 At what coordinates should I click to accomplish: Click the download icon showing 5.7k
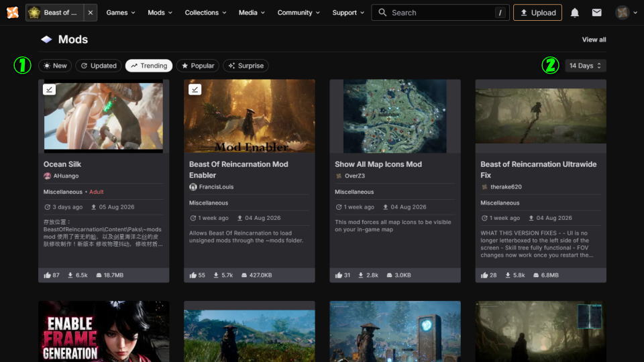point(216,275)
